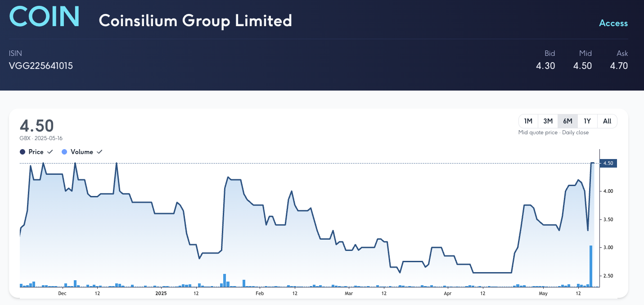
Task: Click the COIN ticker logo
Action: click(x=45, y=16)
